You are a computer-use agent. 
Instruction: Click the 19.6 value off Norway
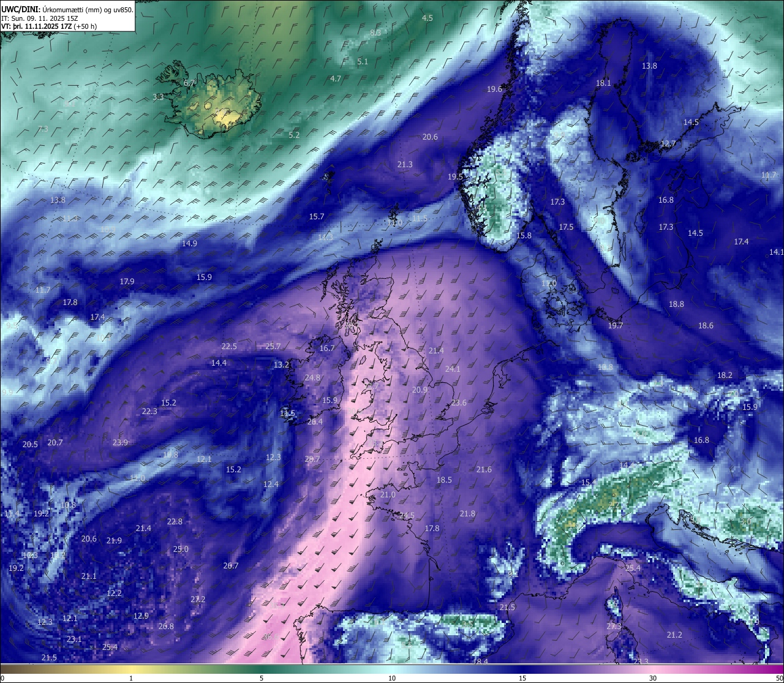tap(494, 89)
